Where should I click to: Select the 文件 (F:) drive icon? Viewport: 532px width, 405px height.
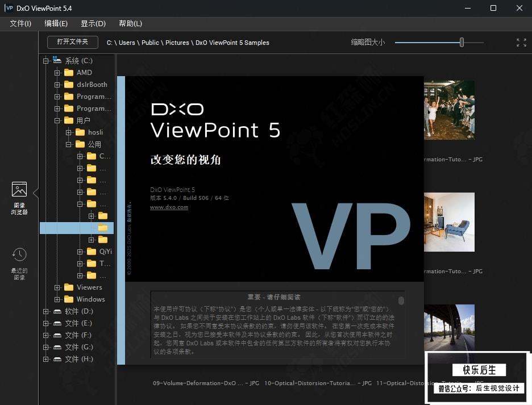point(57,336)
